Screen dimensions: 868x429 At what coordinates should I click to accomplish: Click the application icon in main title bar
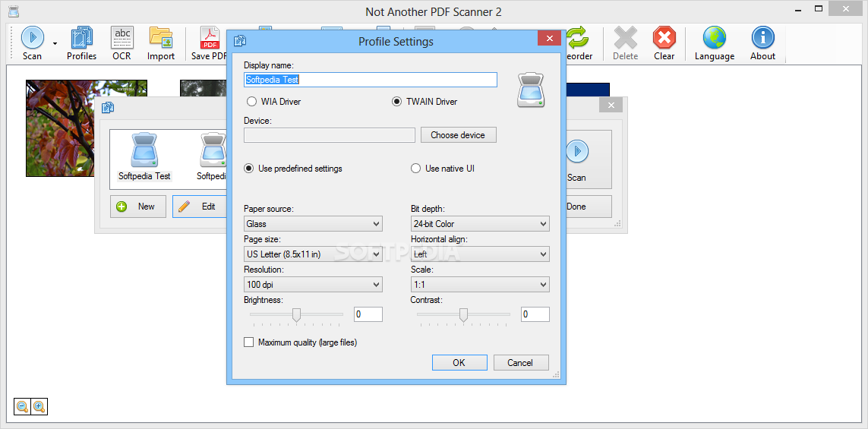(x=12, y=11)
